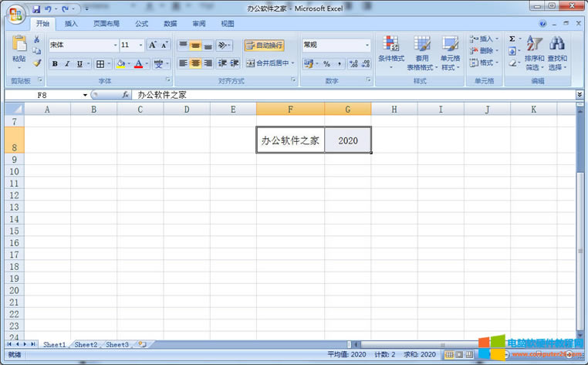Open the Formulas (公式) ribbon tab

(x=141, y=24)
